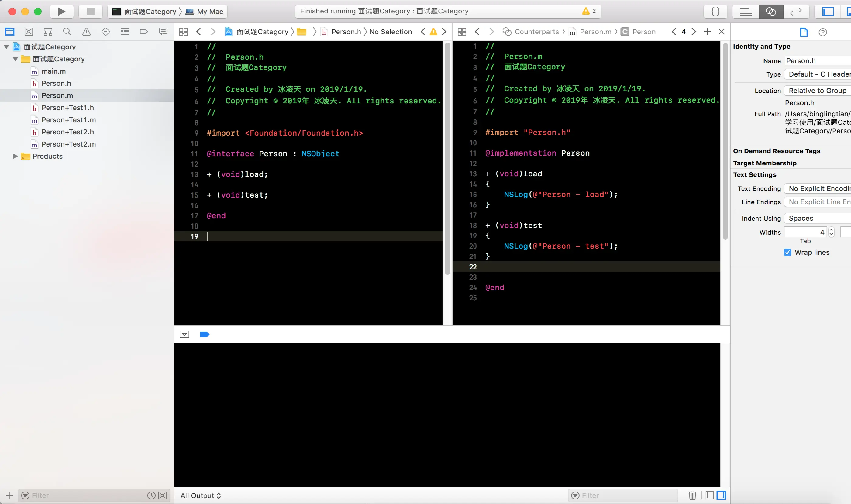
Task: Increase the Tab width stepper
Action: click(831, 230)
